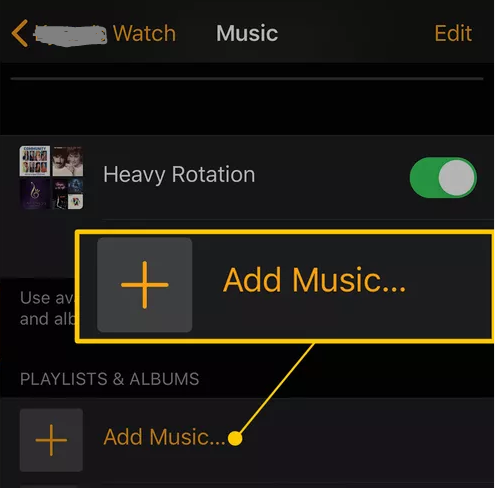Viewport: 495px width, 488px height.
Task: Select the PLAYLISTS & ALBUMS section header
Action: (x=109, y=379)
